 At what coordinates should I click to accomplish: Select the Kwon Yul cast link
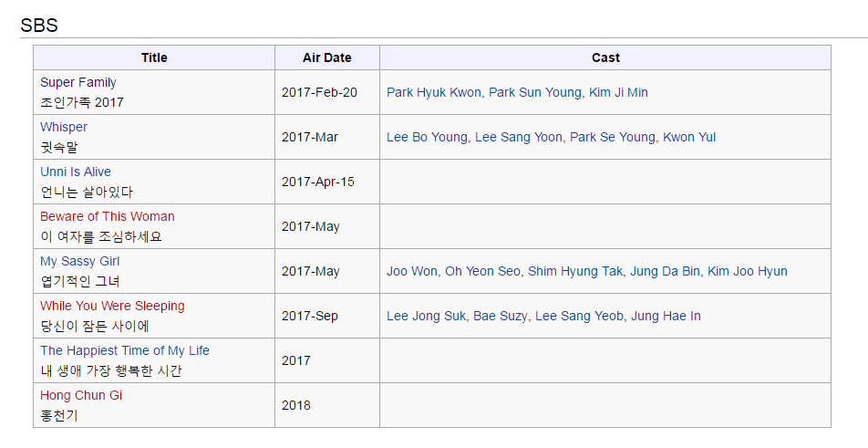click(689, 137)
